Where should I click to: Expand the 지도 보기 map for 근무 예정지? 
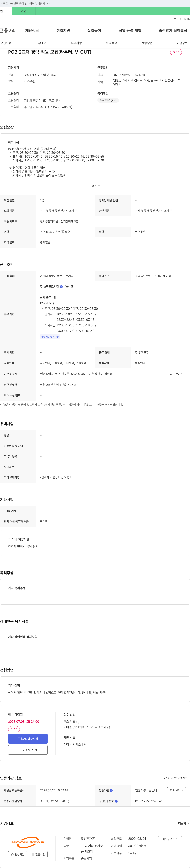[177, 374]
